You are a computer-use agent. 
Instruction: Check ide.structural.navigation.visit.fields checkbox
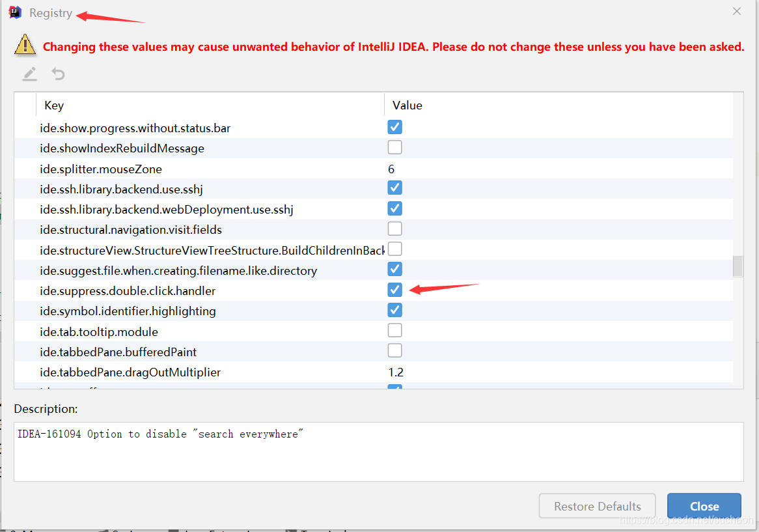pyautogui.click(x=394, y=229)
